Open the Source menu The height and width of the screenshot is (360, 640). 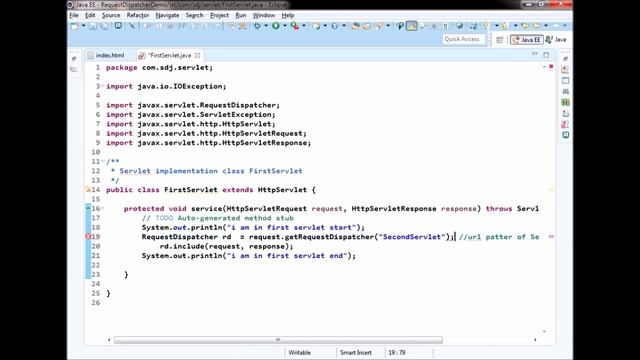(x=111, y=15)
